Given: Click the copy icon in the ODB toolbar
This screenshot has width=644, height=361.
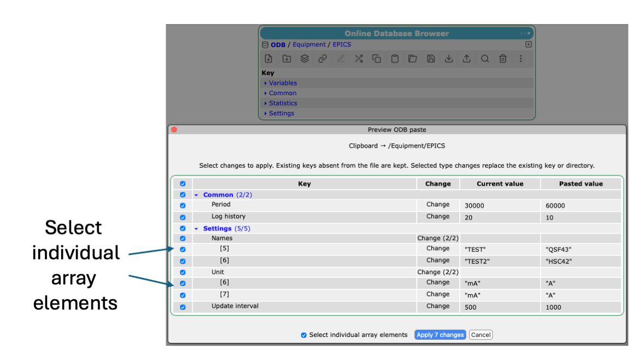Looking at the screenshot, I should pyautogui.click(x=377, y=59).
